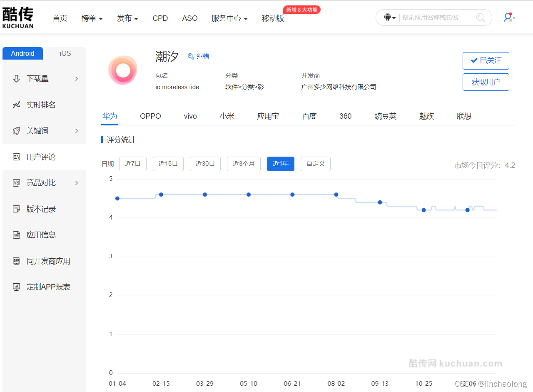
Task: Expand the 发布 dropdown menu
Action: [127, 18]
